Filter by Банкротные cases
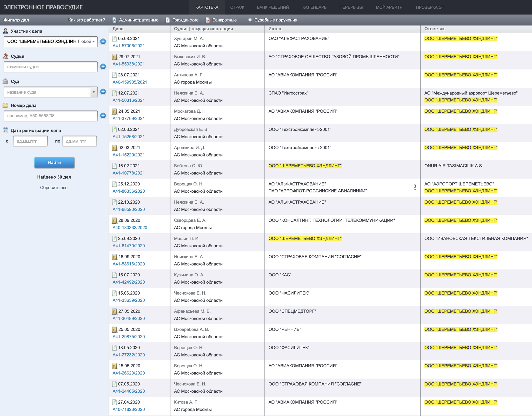This screenshot has width=532, height=416. tap(221, 20)
